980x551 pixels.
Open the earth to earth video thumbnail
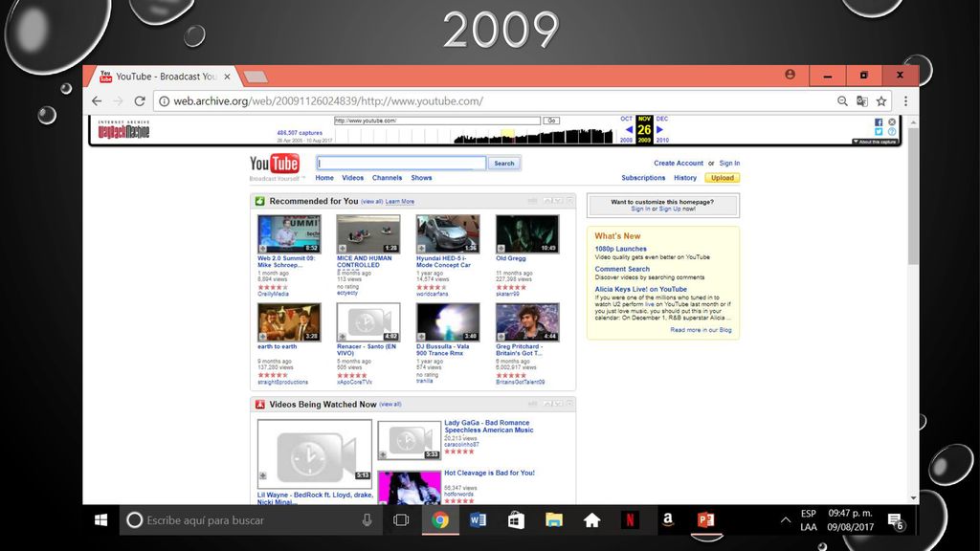tap(289, 321)
